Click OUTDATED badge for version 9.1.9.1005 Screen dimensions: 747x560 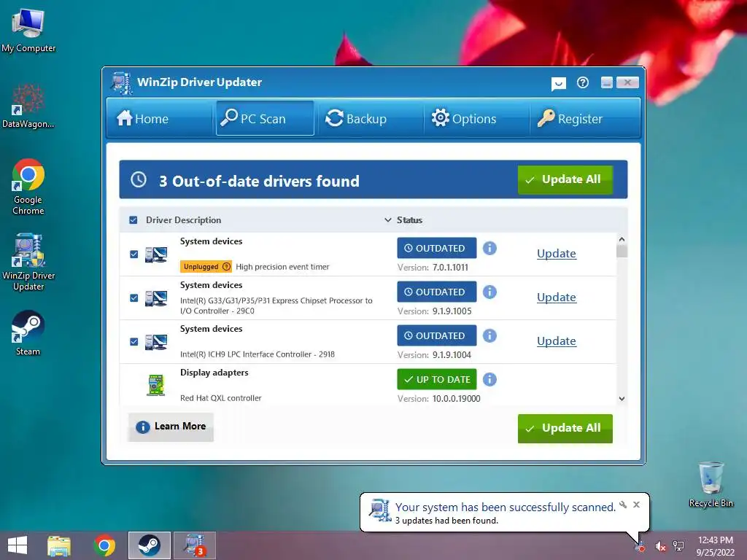pyautogui.click(x=437, y=292)
